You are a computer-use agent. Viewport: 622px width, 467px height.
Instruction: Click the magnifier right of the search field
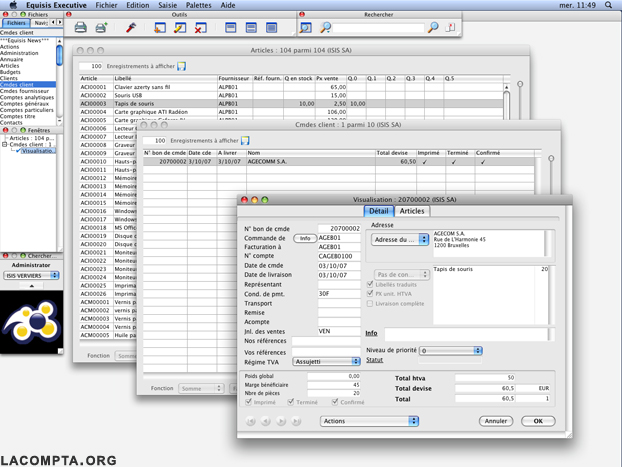(433, 27)
